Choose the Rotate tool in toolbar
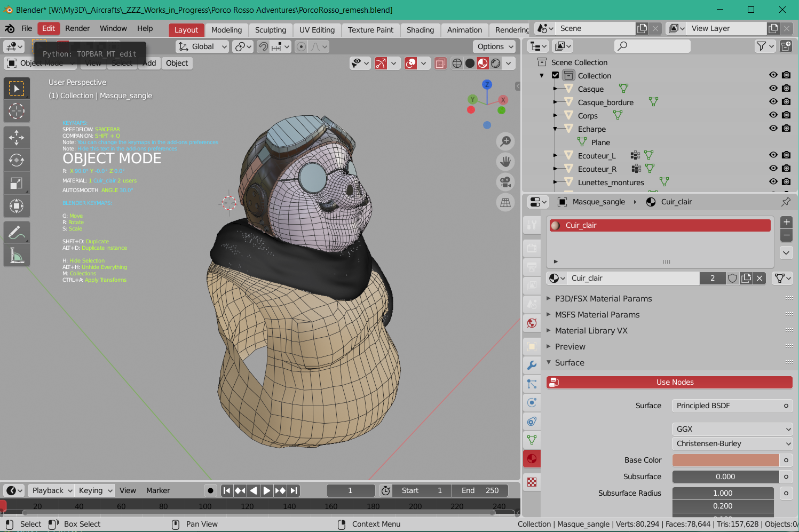The image size is (799, 532). [x=17, y=160]
